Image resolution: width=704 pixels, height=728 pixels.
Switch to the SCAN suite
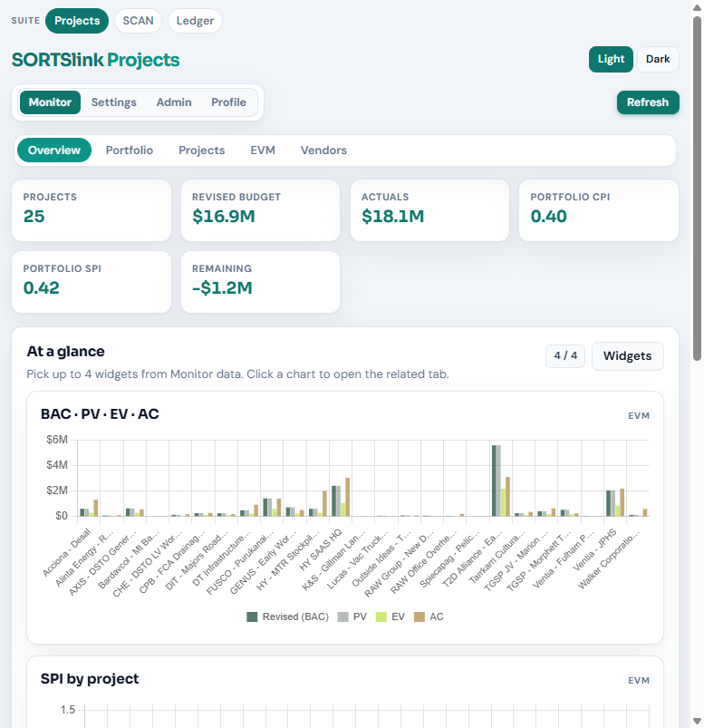click(138, 21)
